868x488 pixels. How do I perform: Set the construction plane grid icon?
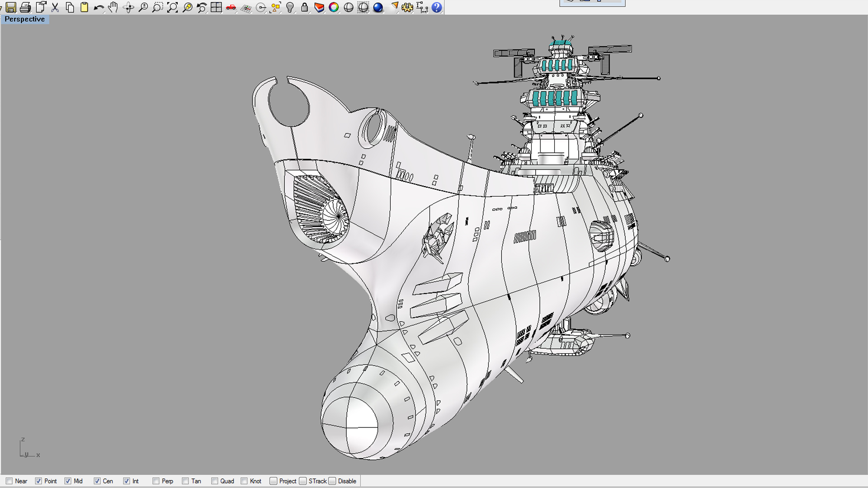(x=246, y=7)
